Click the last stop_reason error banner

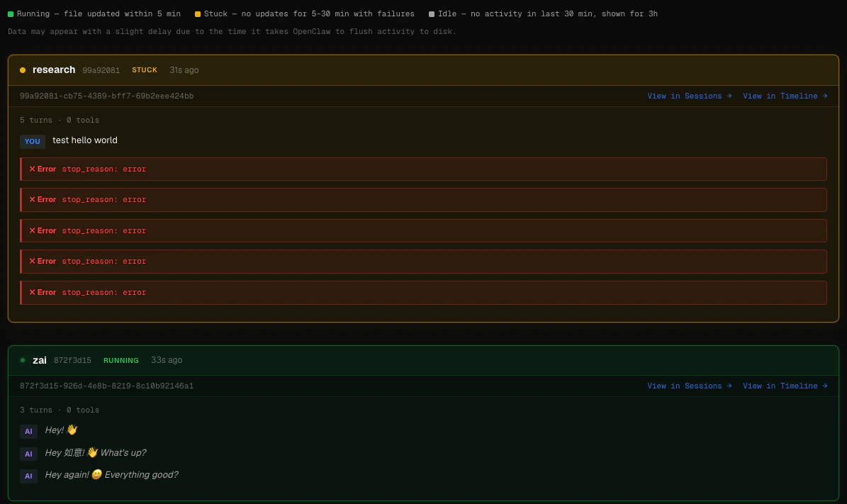423,291
